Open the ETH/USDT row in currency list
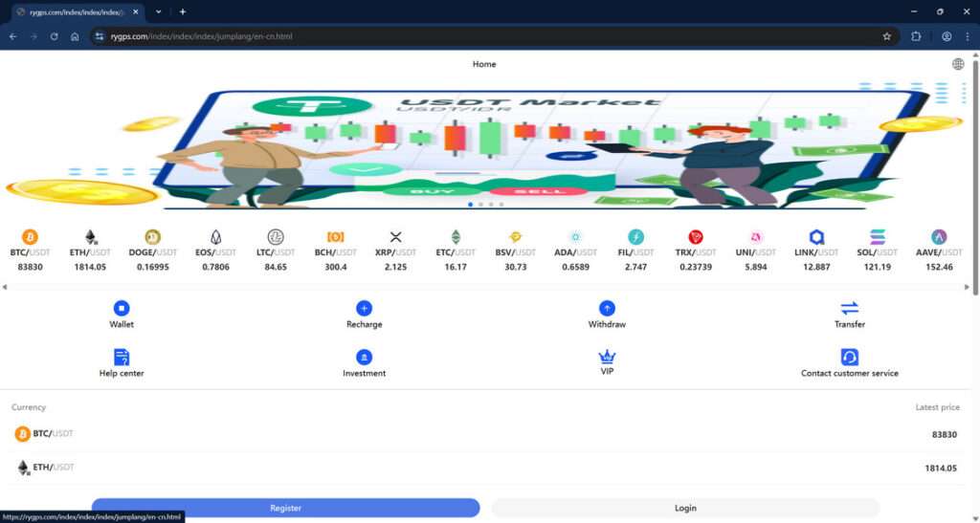980x523 pixels. click(x=485, y=469)
